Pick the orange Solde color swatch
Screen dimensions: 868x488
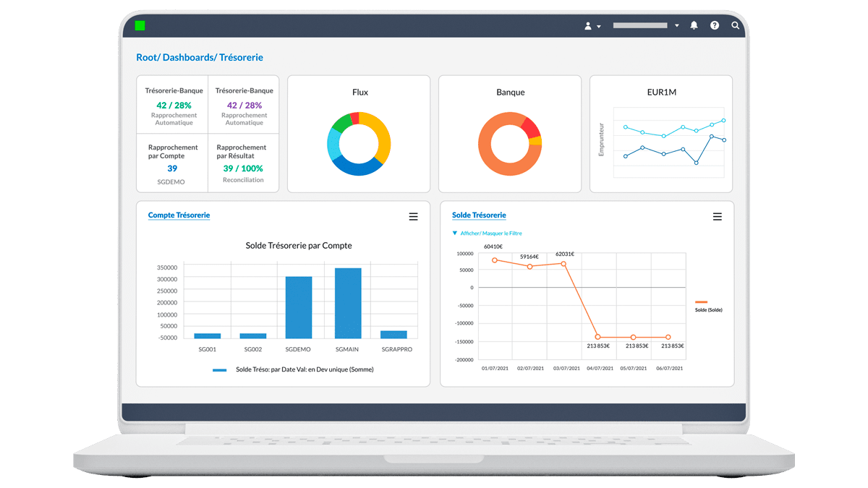tap(699, 301)
